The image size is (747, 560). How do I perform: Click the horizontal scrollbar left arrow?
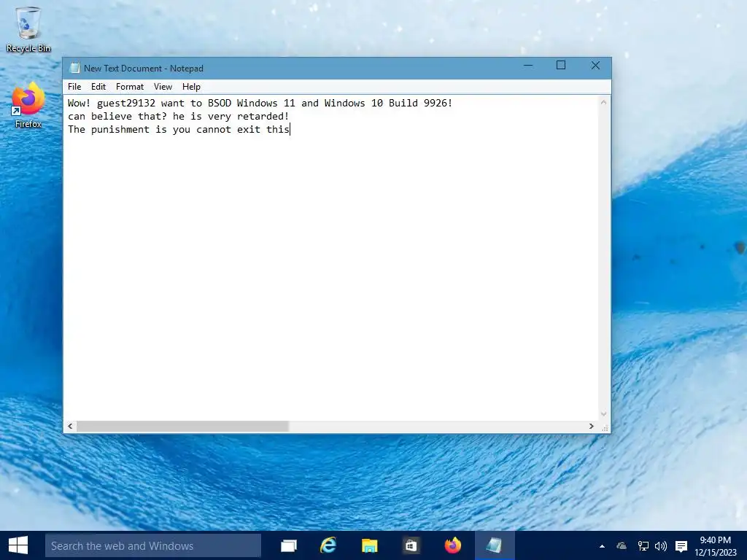point(70,426)
